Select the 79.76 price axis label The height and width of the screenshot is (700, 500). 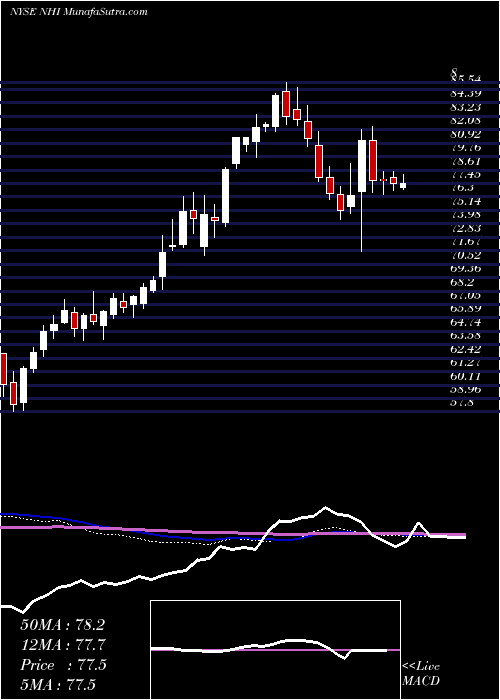[466, 148]
